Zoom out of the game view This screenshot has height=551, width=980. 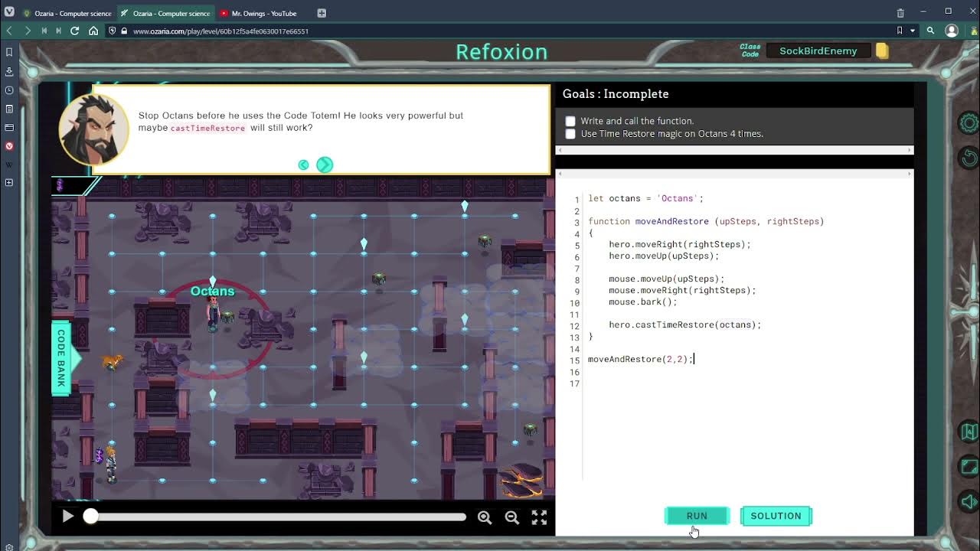(x=512, y=517)
